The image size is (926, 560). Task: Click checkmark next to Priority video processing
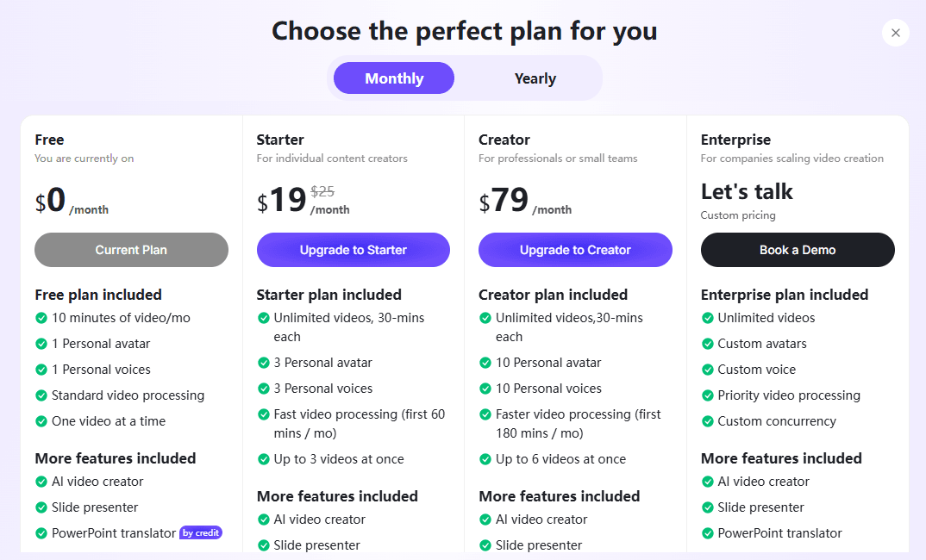click(x=708, y=395)
